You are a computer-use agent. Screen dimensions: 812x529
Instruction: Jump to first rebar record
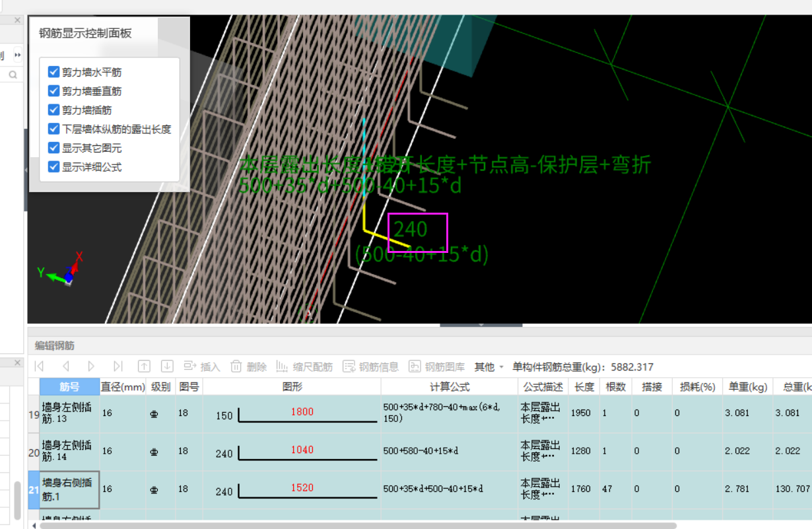tap(39, 367)
